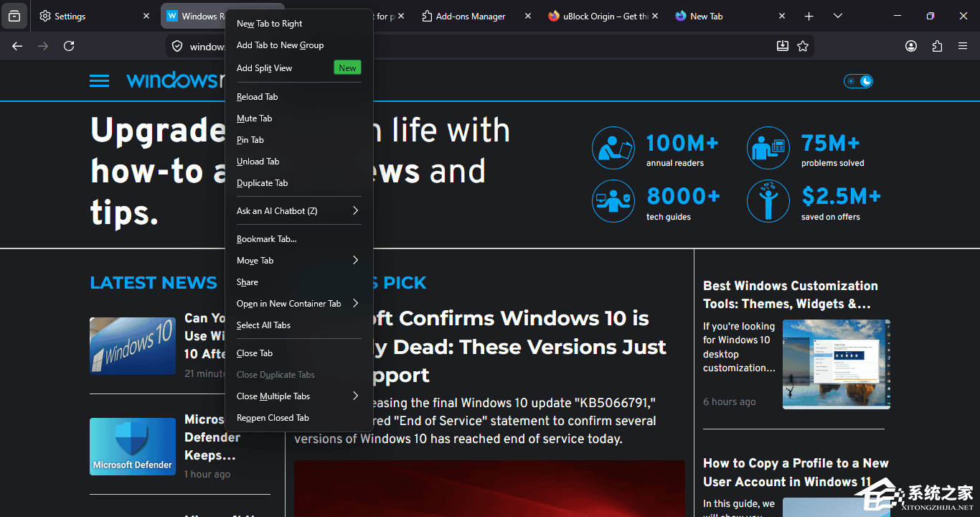The image size is (980, 517).
Task: Click the "$2.5M+" stat text
Action: point(841,196)
